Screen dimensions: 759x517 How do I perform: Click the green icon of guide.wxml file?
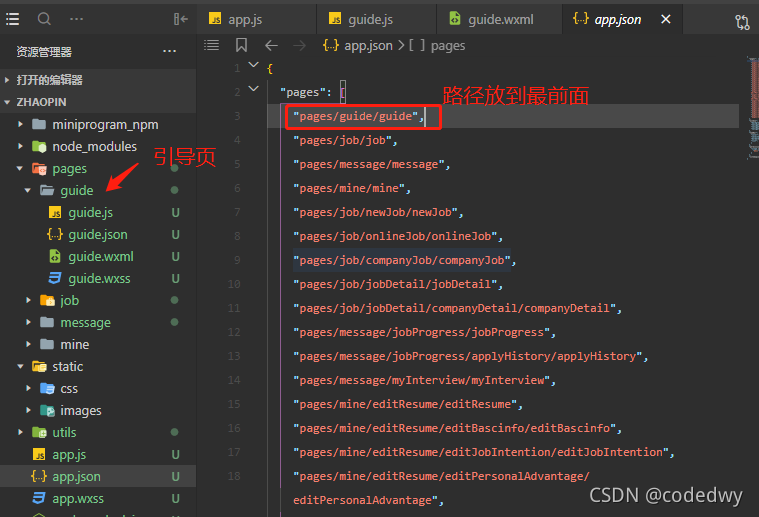click(55, 256)
